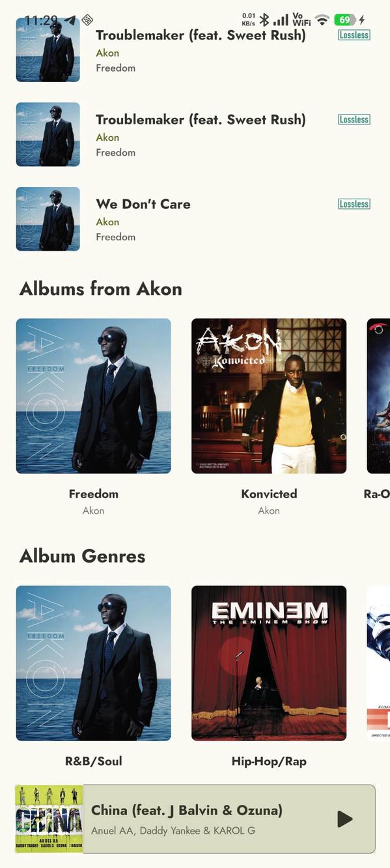Tap China song title in mini player
Viewport: 390px width, 868px height.
point(187,811)
